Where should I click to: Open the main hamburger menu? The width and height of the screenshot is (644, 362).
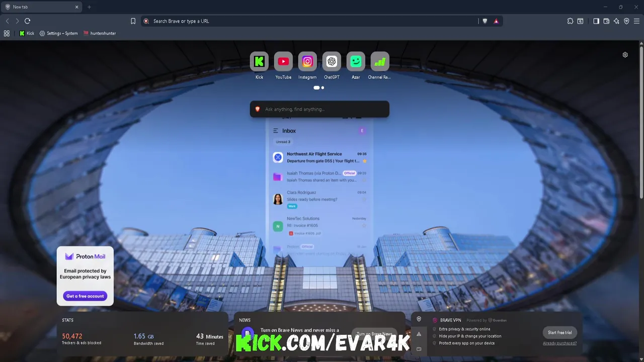point(636,21)
